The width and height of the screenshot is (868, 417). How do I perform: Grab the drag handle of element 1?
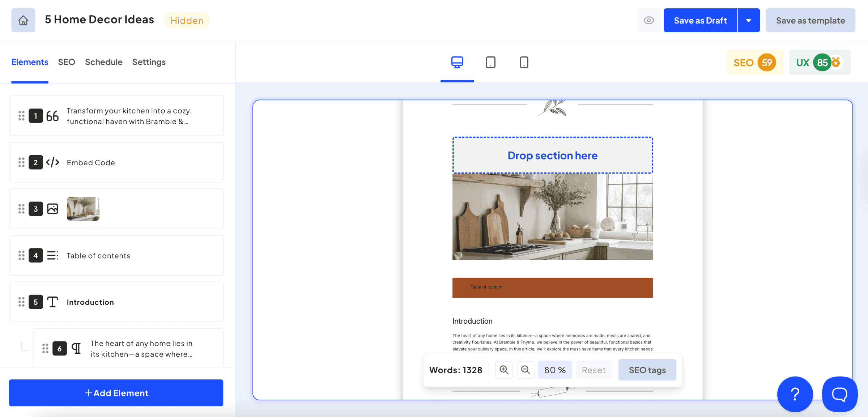(21, 116)
